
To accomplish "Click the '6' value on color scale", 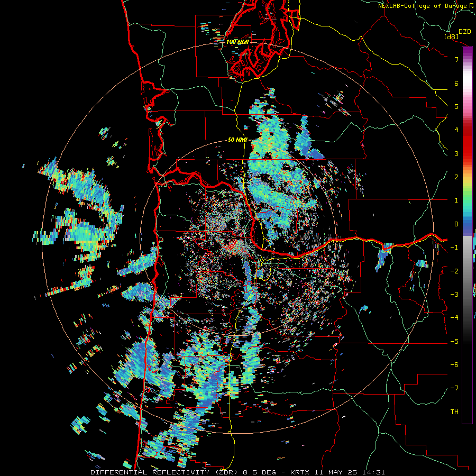I will [x=456, y=83].
